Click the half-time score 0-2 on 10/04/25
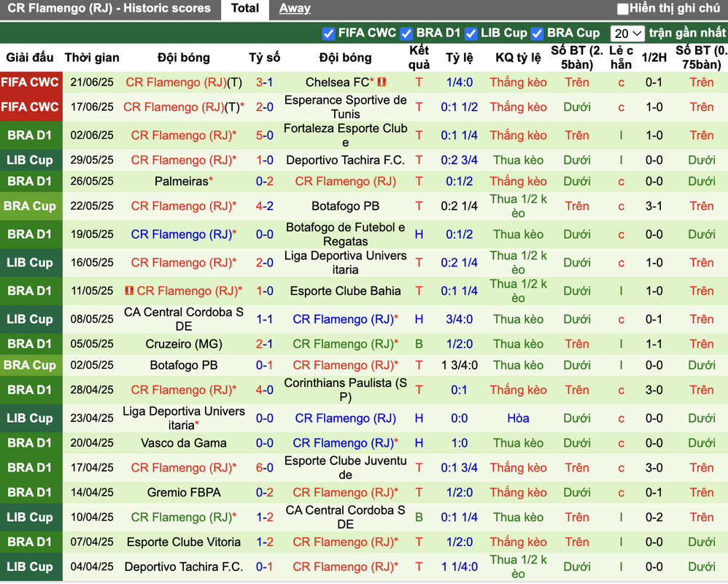 (x=654, y=517)
